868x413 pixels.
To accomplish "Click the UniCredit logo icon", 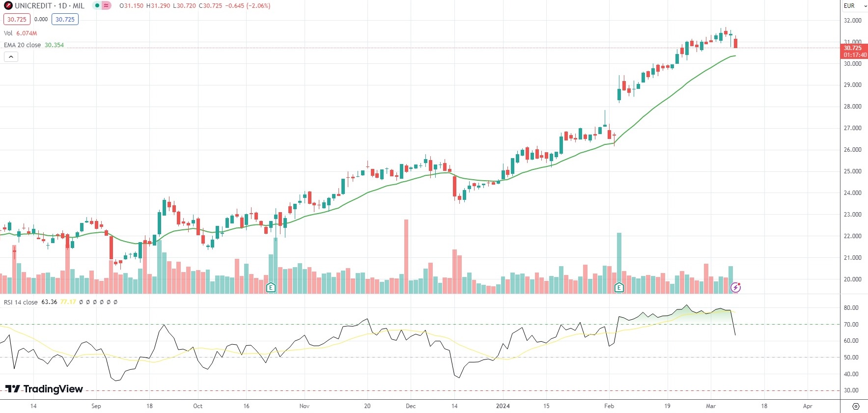I will click(x=8, y=6).
